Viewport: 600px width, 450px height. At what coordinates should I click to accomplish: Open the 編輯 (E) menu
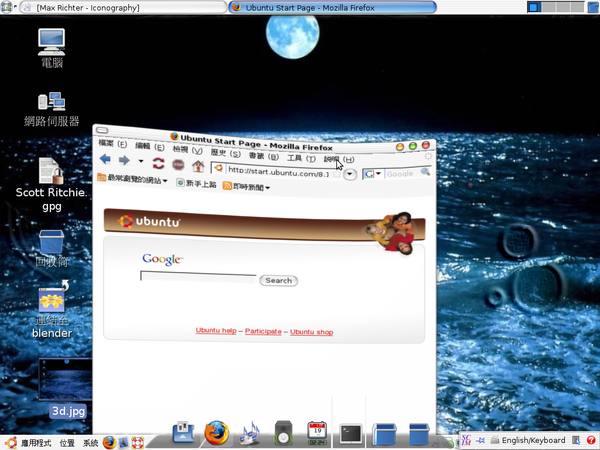click(x=150, y=146)
